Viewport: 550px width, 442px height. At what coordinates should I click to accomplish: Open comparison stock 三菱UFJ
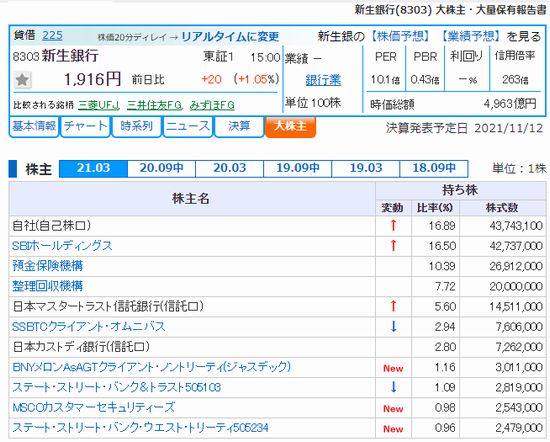pyautogui.click(x=99, y=105)
